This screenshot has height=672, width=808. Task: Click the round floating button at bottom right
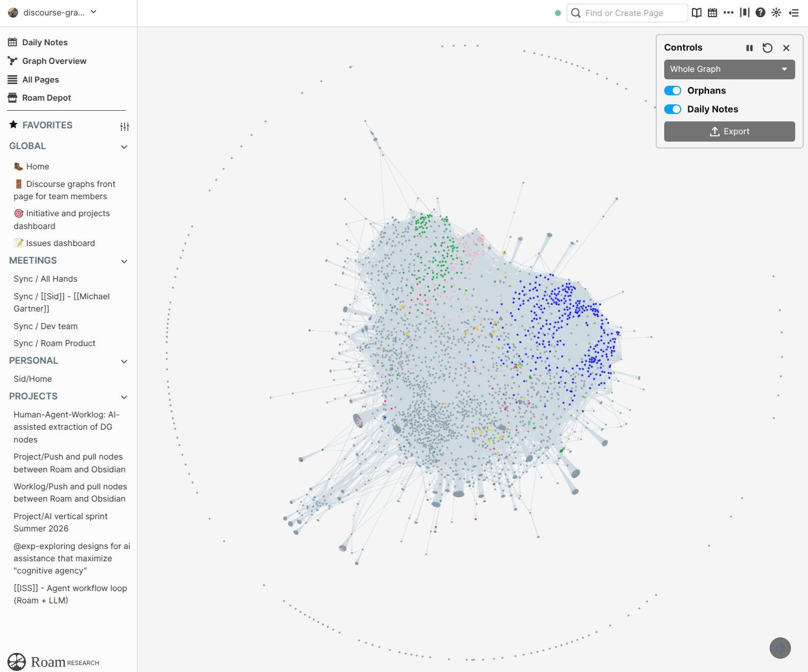780,648
